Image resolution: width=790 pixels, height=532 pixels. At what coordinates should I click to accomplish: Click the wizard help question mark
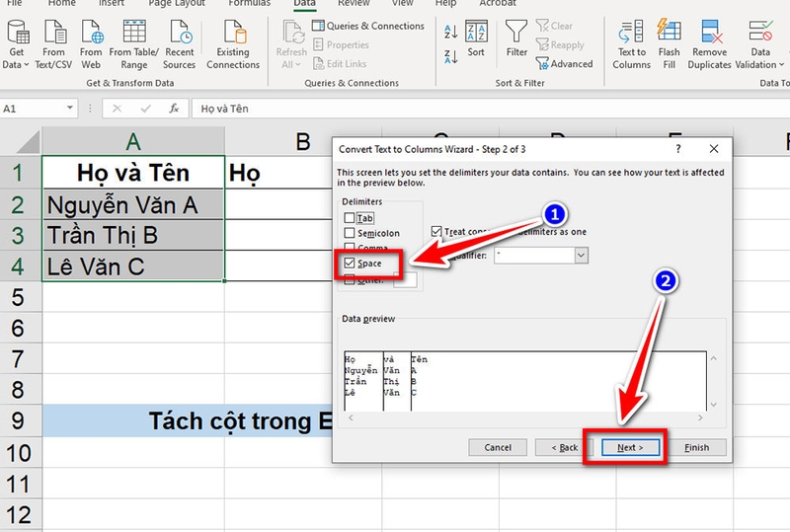[x=678, y=149]
